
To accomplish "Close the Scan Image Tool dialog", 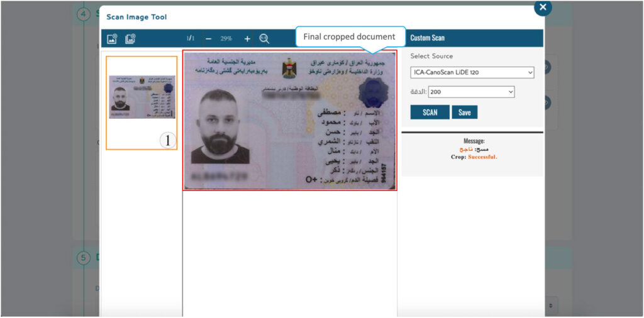I will point(543,7).
